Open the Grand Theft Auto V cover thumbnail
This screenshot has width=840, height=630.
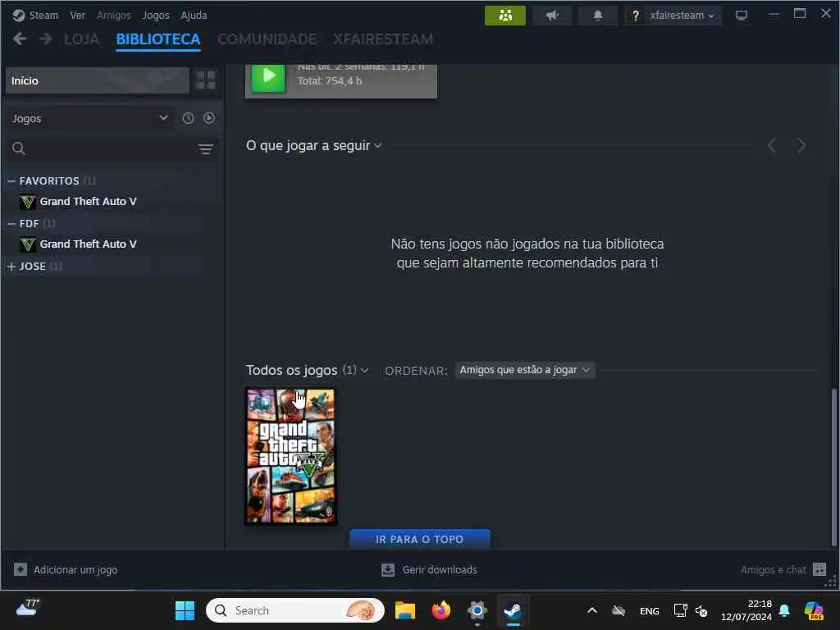pos(291,456)
